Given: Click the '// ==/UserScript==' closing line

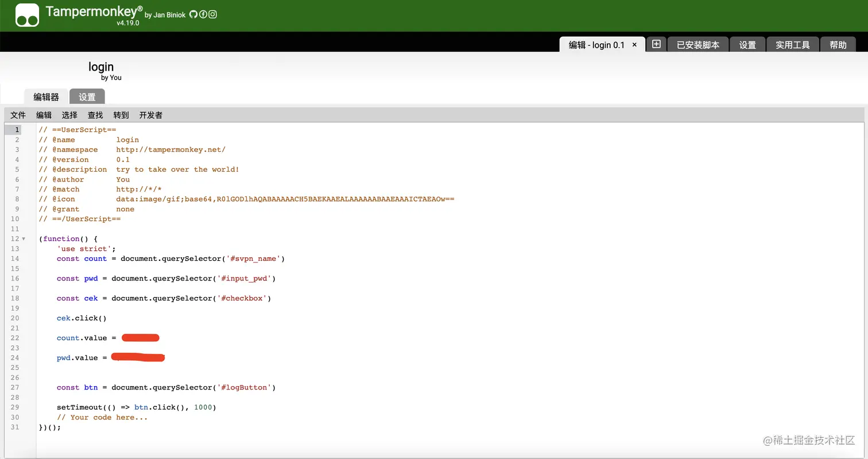Looking at the screenshot, I should click(80, 219).
